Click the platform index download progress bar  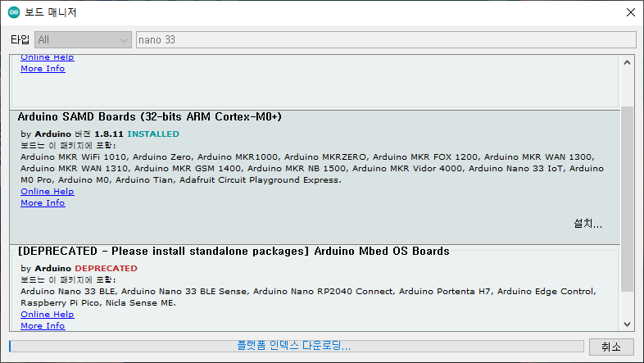pos(296,346)
